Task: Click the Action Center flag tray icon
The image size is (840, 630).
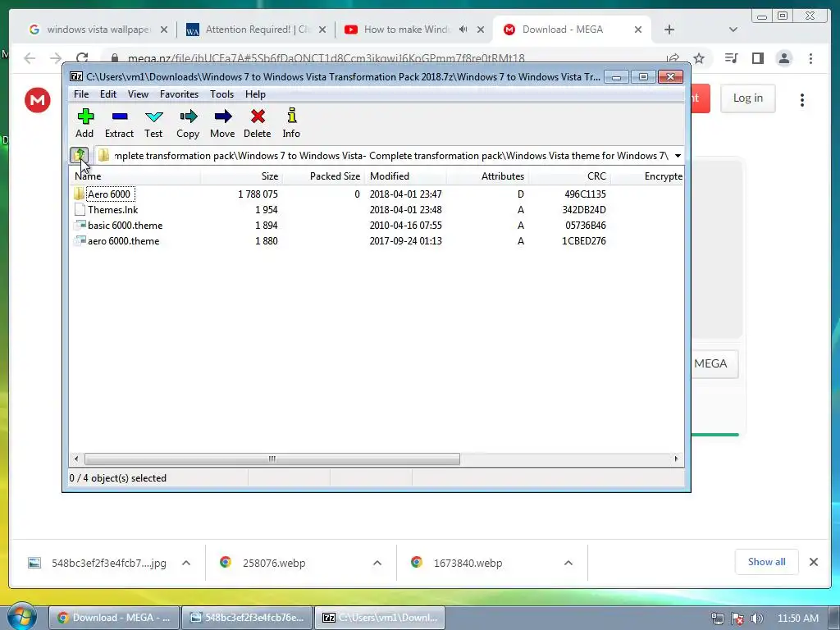Action: click(x=737, y=619)
